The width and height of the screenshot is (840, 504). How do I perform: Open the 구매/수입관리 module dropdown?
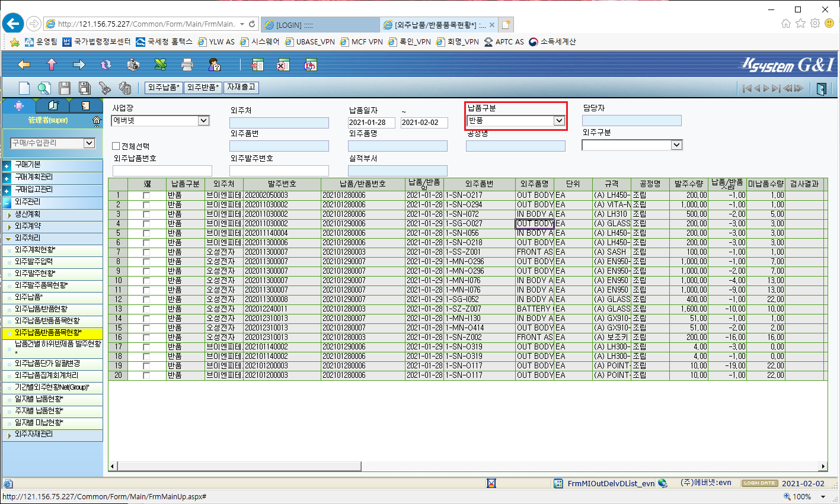point(53,143)
